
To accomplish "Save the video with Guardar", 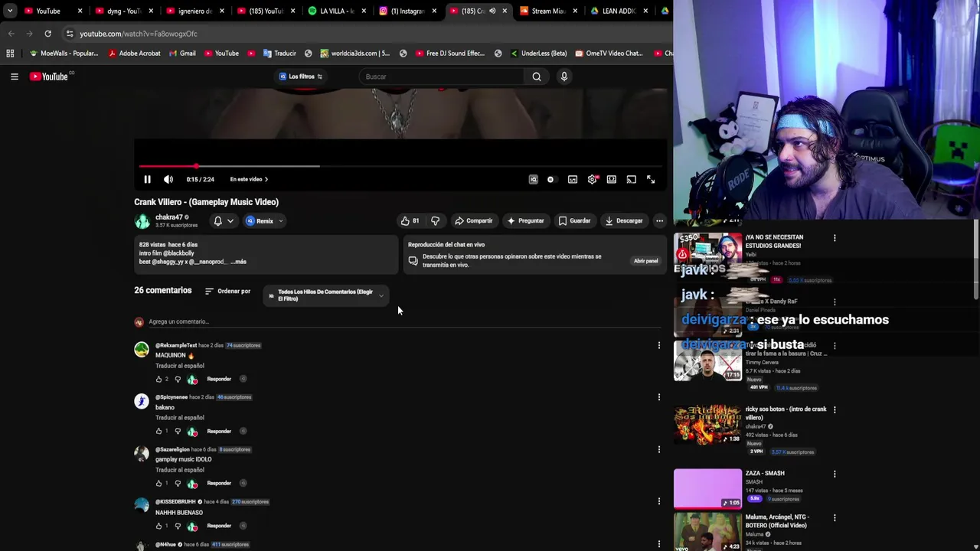I will point(574,220).
